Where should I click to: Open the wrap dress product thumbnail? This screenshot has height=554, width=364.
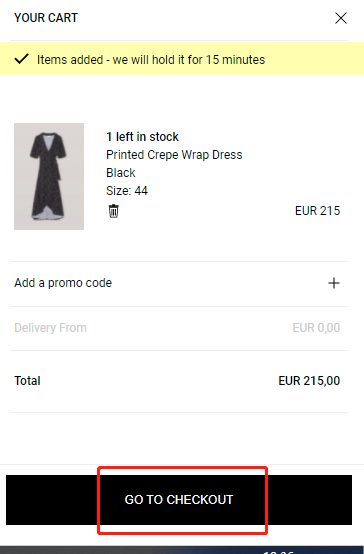pos(49,176)
